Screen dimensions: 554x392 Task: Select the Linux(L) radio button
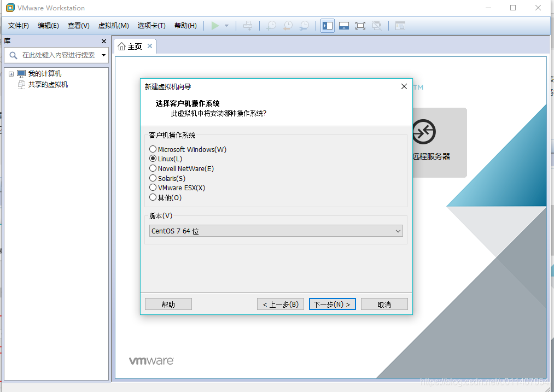(x=153, y=159)
